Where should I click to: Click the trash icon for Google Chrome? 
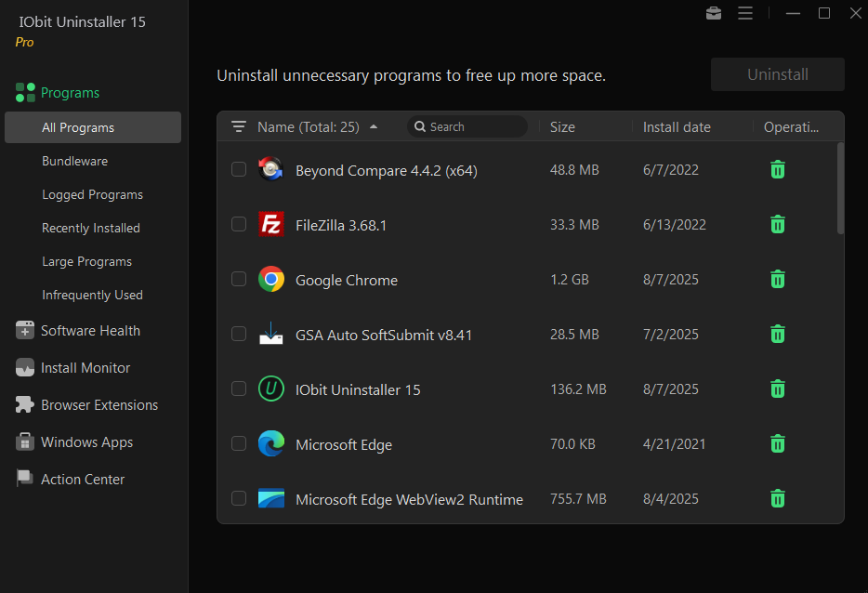coord(777,279)
